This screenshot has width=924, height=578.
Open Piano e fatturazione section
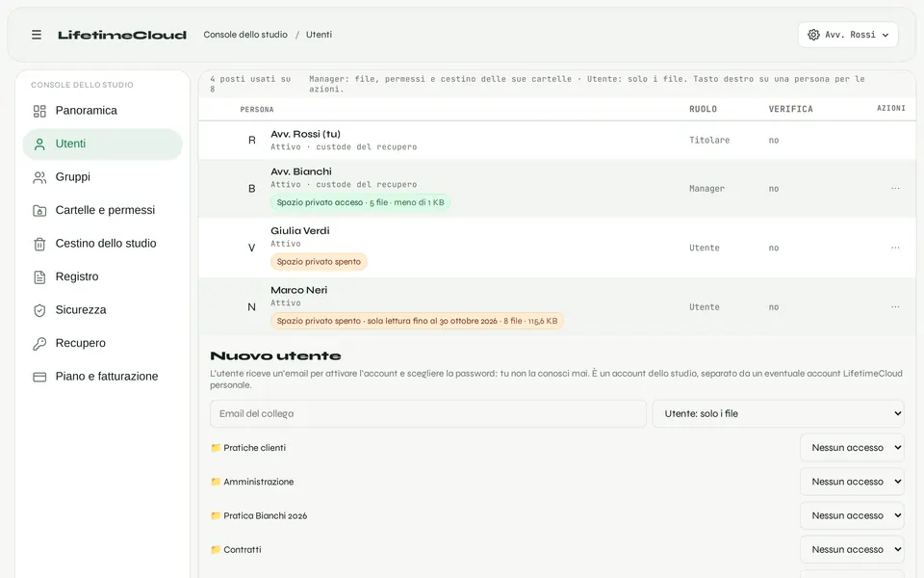coord(103,377)
